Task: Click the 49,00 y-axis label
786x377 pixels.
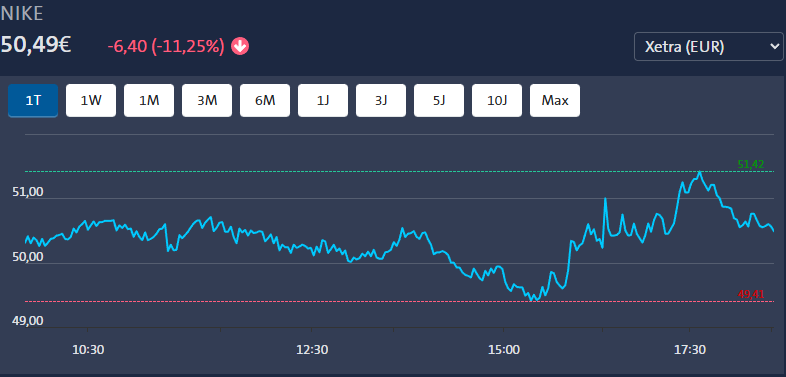Action: 28,321
